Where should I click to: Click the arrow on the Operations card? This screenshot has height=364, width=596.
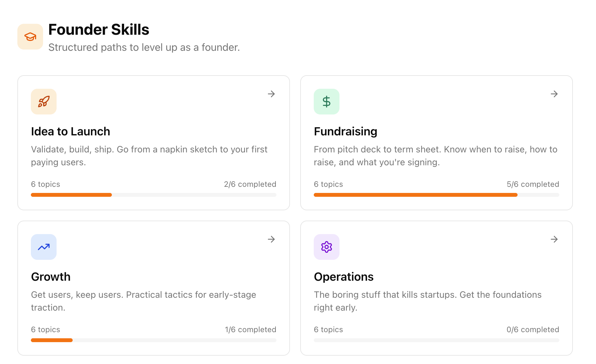[x=554, y=239]
